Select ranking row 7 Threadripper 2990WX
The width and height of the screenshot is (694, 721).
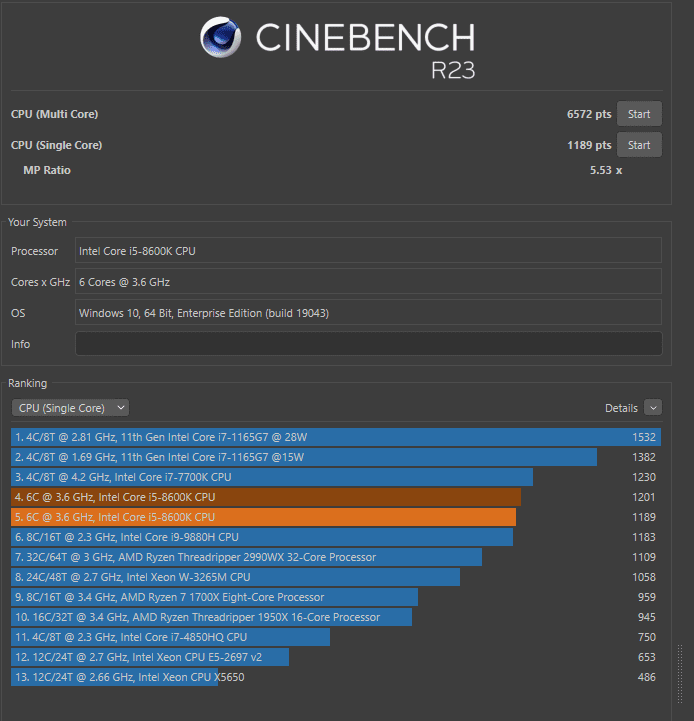(x=336, y=557)
